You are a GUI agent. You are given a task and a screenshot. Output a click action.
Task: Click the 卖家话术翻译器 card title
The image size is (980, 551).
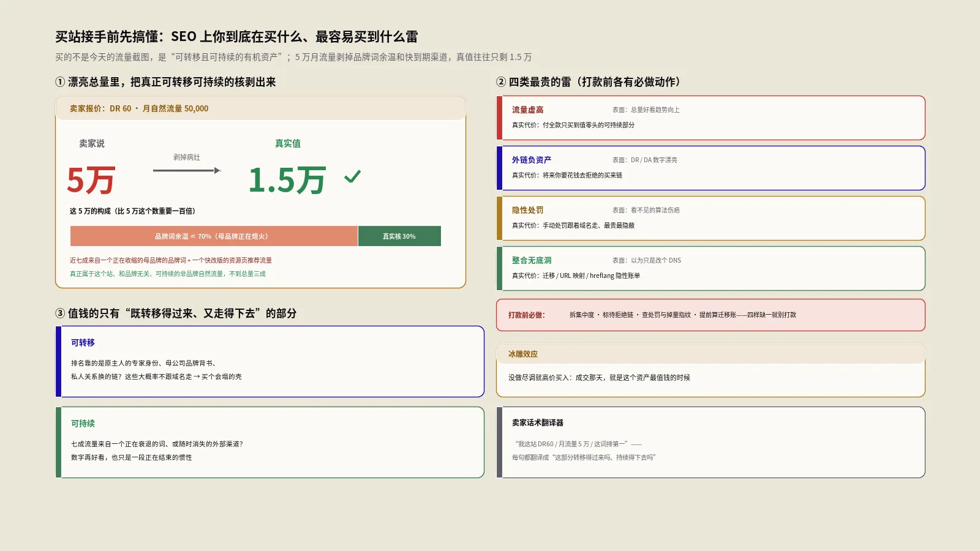[538, 423]
